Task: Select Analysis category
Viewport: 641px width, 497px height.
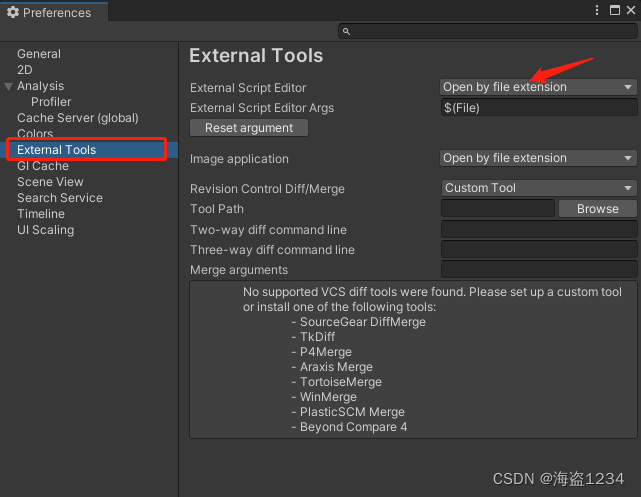Action: 40,86
